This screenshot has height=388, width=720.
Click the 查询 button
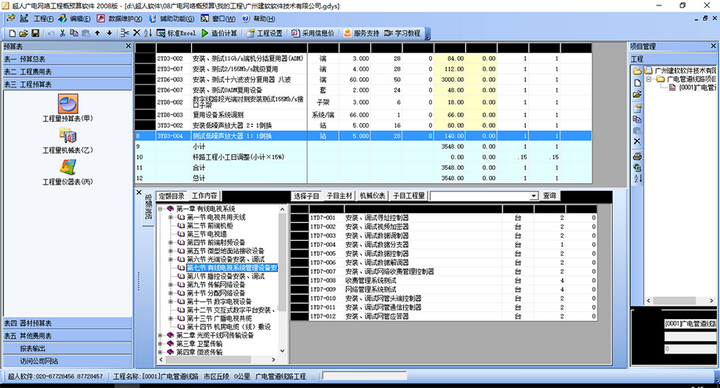(x=550, y=196)
